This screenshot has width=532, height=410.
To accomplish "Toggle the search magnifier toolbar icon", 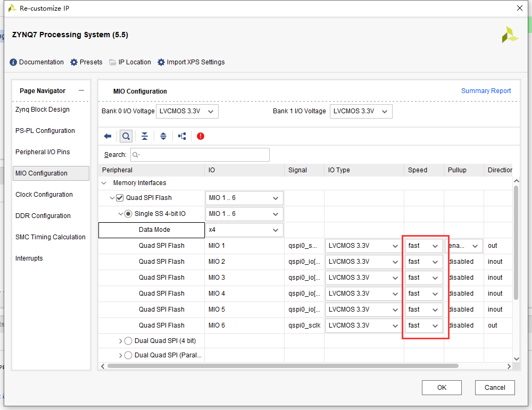I will [x=126, y=136].
